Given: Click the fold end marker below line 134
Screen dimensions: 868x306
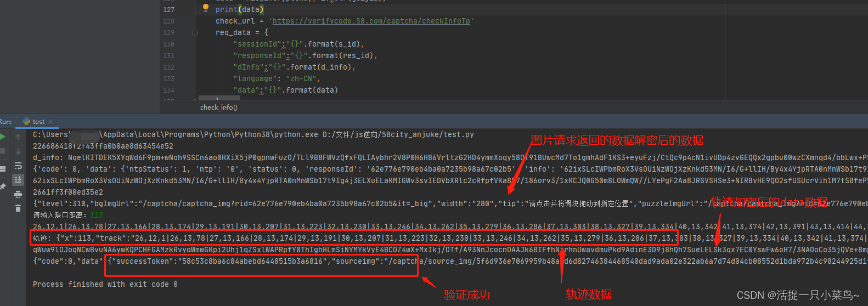Looking at the screenshot, I should (x=195, y=99).
